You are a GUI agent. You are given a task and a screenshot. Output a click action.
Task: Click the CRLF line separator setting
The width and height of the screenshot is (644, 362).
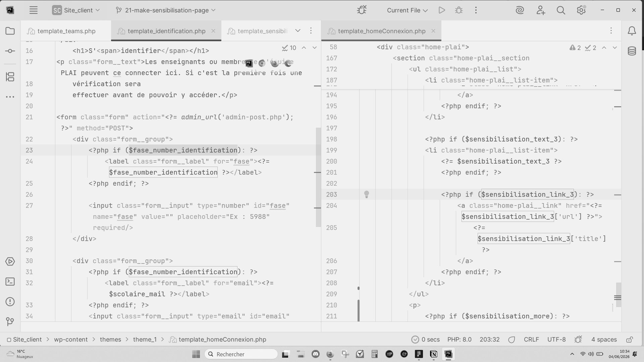531,340
